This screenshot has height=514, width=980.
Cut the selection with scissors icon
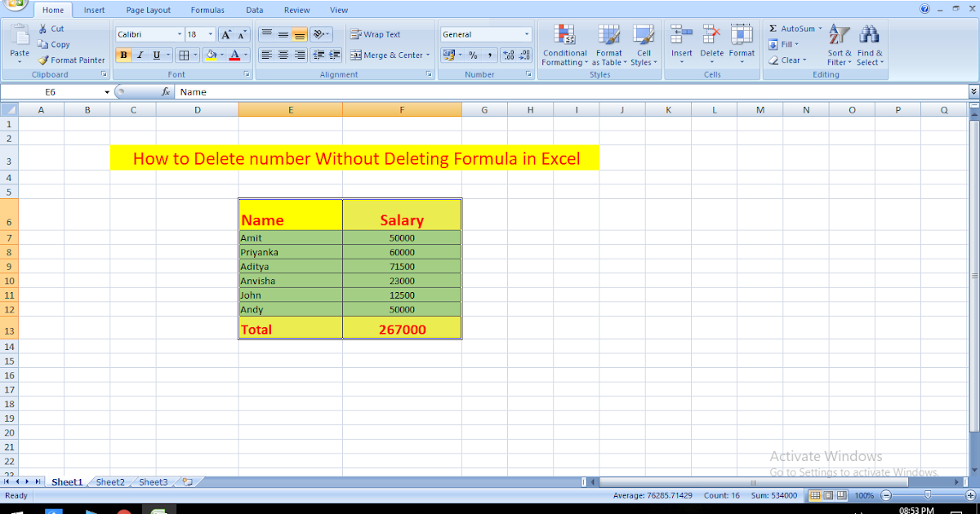coord(43,29)
